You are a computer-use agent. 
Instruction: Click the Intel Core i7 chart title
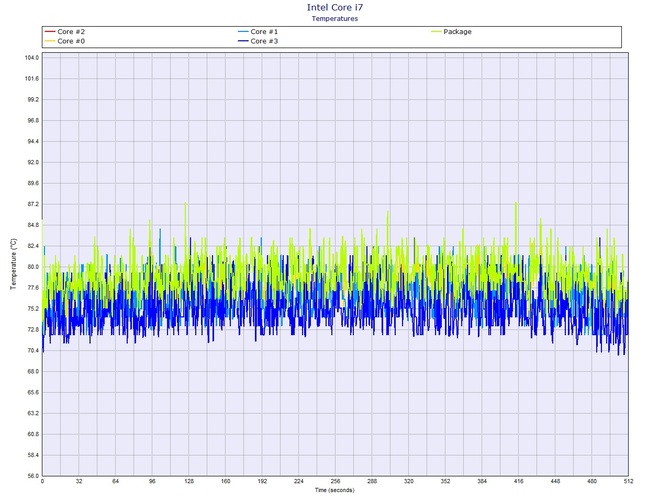pyautogui.click(x=335, y=7)
